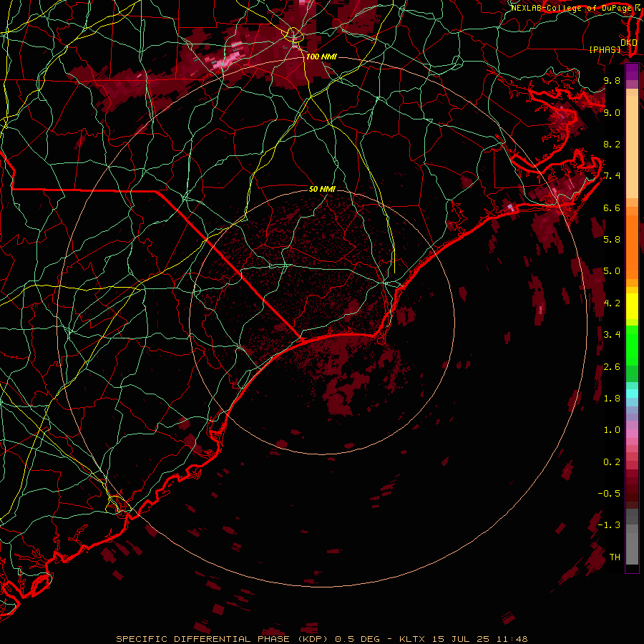Click the 6.6 scale value
Screen dimensions: 644x644
(612, 208)
